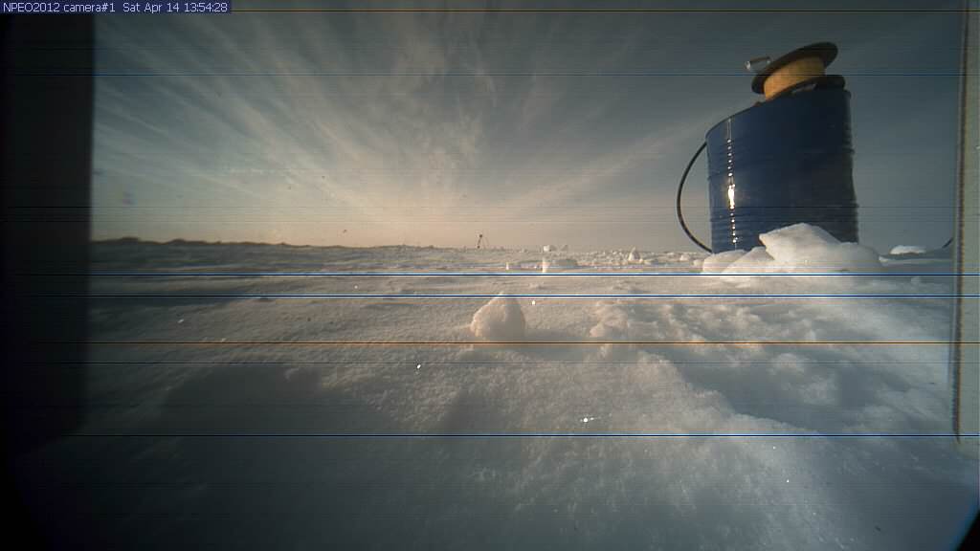
Task: Select the distant tripod on the horizon
Action: click(479, 240)
